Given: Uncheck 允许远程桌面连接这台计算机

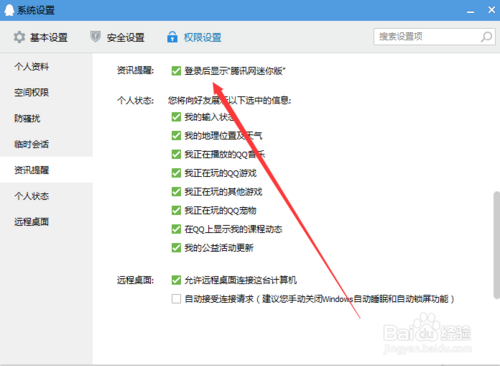Looking at the screenshot, I should click(176, 280).
